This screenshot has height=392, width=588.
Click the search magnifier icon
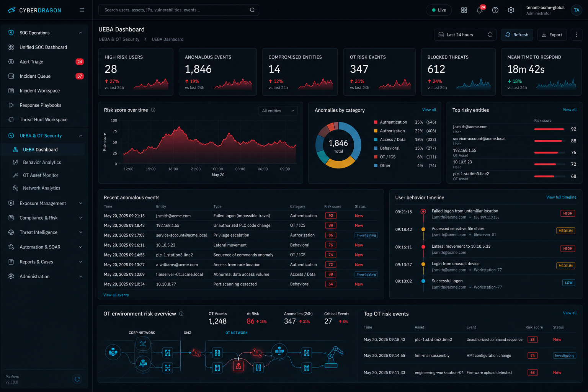[x=252, y=10]
